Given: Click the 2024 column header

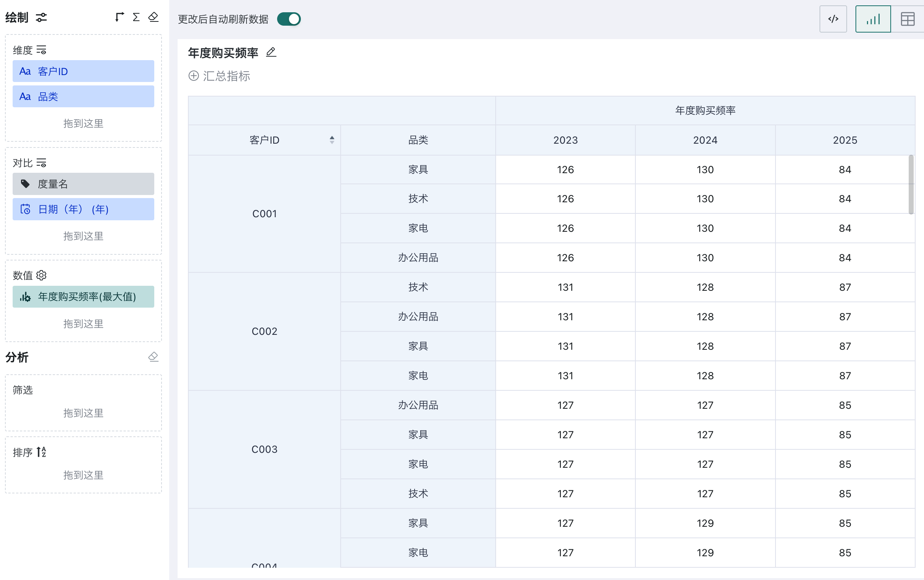Looking at the screenshot, I should (x=705, y=140).
